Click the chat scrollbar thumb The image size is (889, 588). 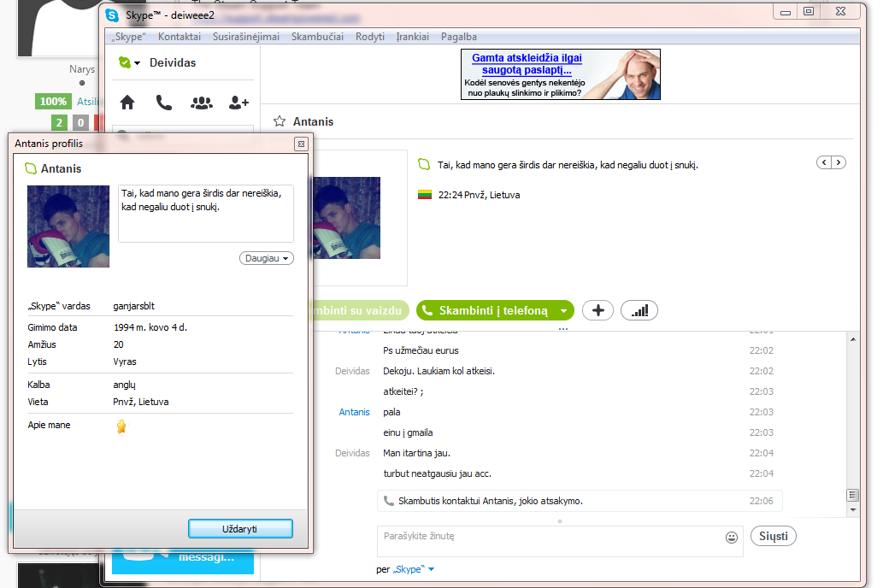[x=853, y=495]
